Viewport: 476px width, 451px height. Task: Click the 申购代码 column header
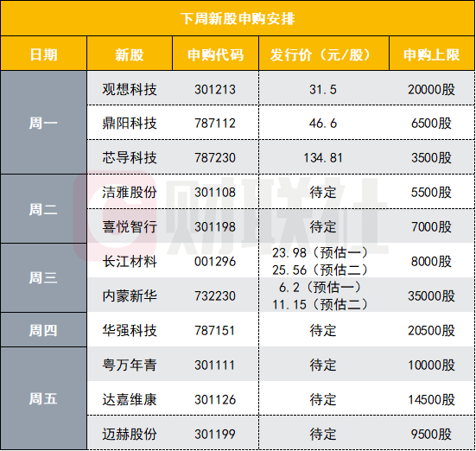tap(215, 54)
